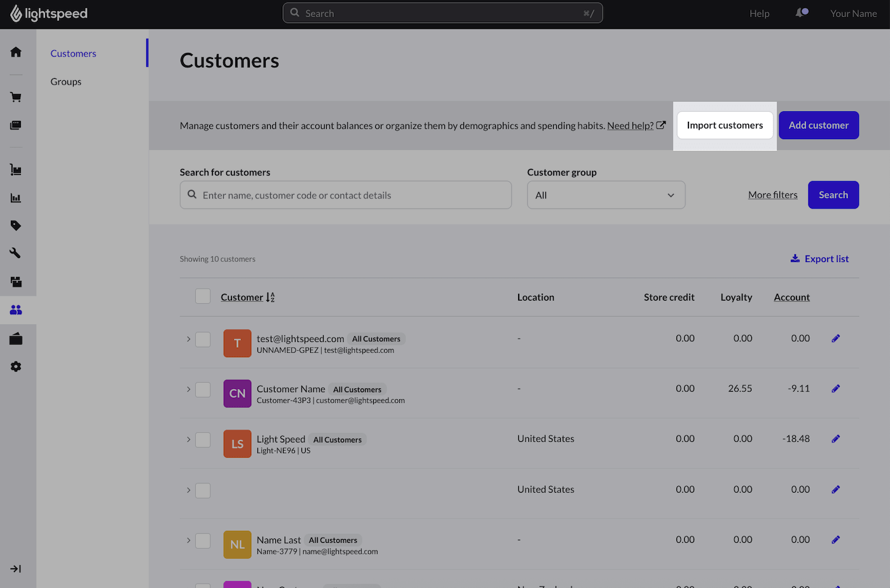Screen dimensions: 890x588
Task: Open the Need help? link
Action: click(636, 125)
